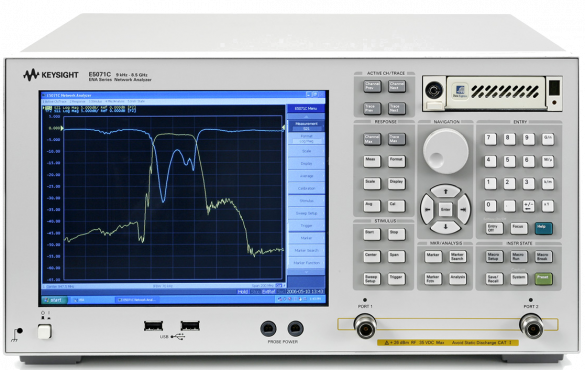This screenshot has height=370, width=585.
Task: Tap the Avg hardkey
Action: coord(372,206)
